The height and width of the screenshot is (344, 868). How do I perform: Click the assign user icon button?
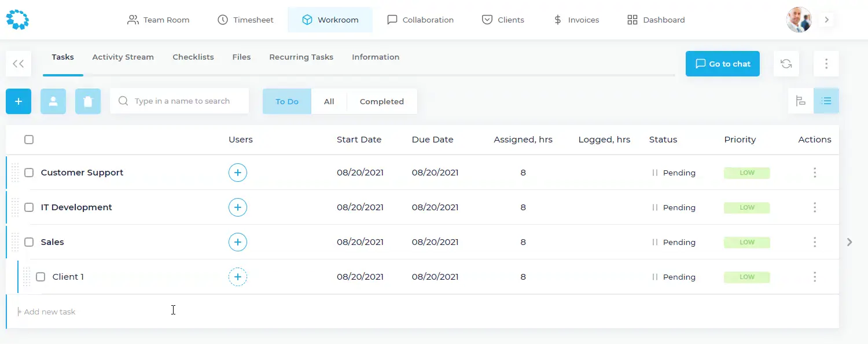[x=53, y=101]
